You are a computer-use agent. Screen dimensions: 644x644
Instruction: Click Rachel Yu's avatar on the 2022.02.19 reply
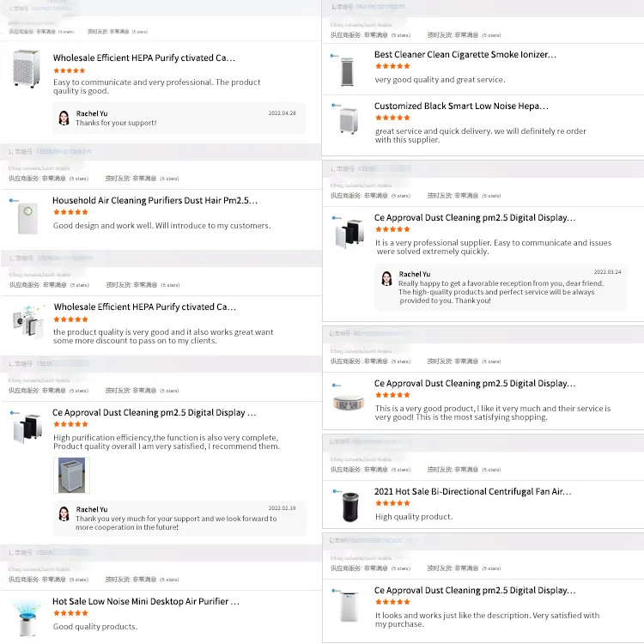(64, 513)
